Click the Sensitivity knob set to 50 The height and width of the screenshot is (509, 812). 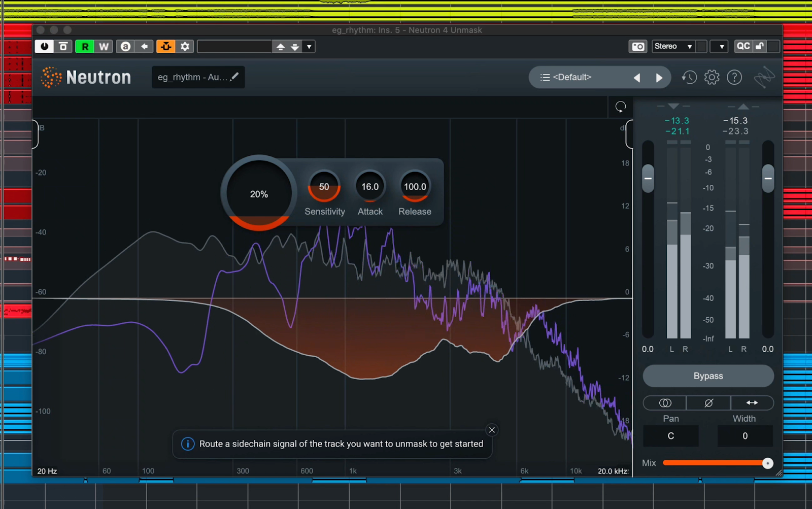(x=324, y=186)
